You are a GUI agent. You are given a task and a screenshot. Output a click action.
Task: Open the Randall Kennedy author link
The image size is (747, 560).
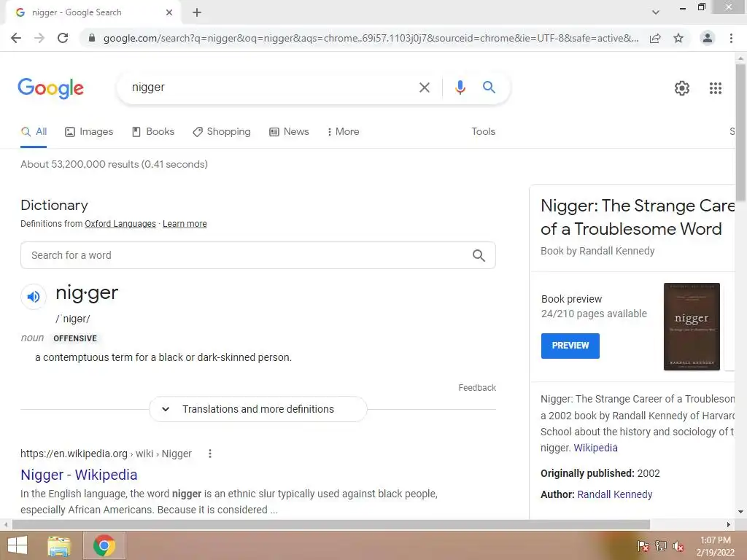point(614,495)
